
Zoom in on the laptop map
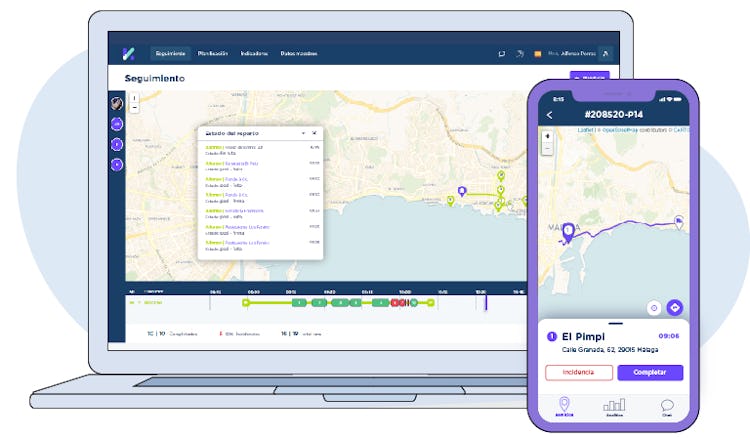[x=134, y=98]
